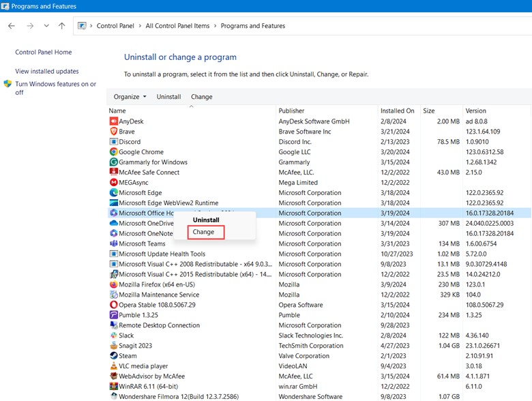The image size is (532, 401).
Task: Click the Microsoft OneNote icon
Action: point(114,233)
